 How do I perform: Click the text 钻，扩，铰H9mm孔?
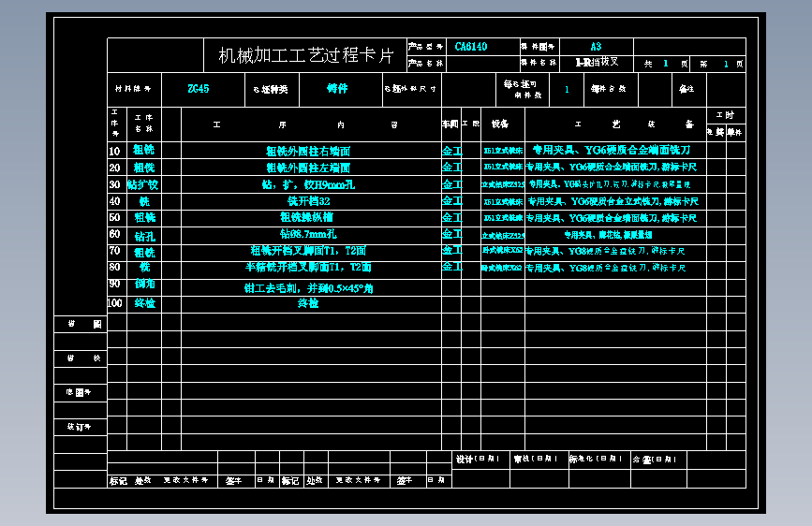309,184
